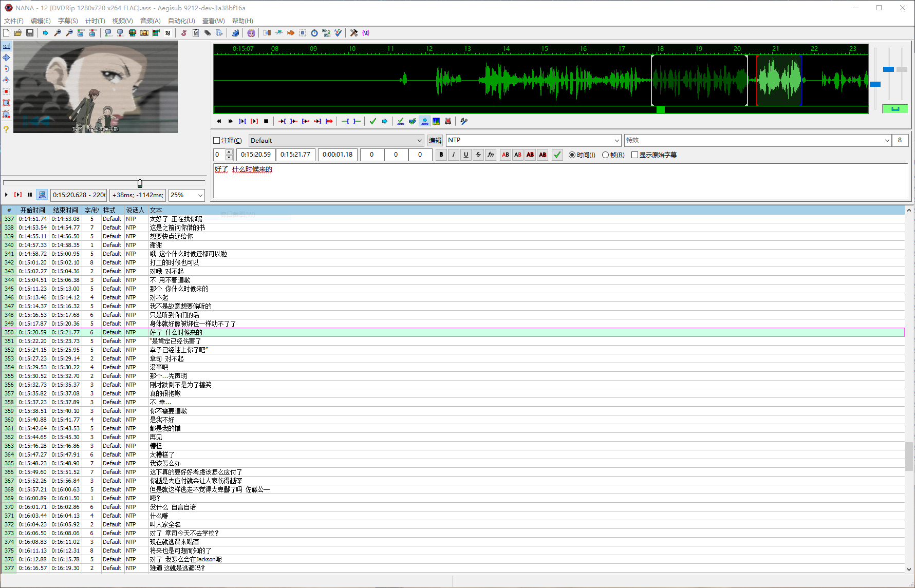Open the 字幕(S) menu
The height and width of the screenshot is (588, 915).
click(68, 21)
